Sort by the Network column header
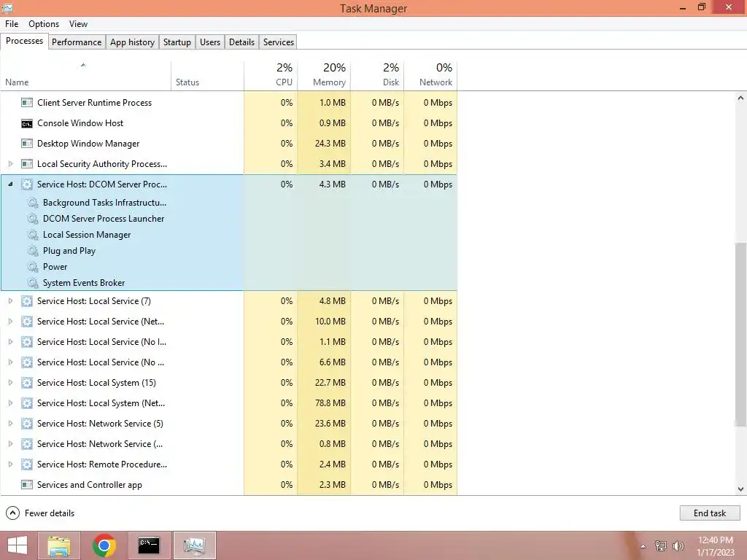This screenshot has width=747, height=560. 430,76
